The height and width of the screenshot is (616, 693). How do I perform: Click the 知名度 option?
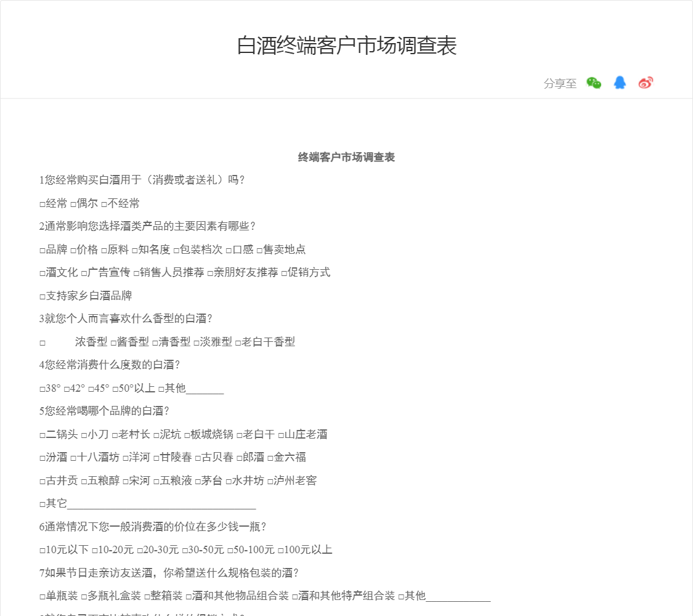point(151,249)
